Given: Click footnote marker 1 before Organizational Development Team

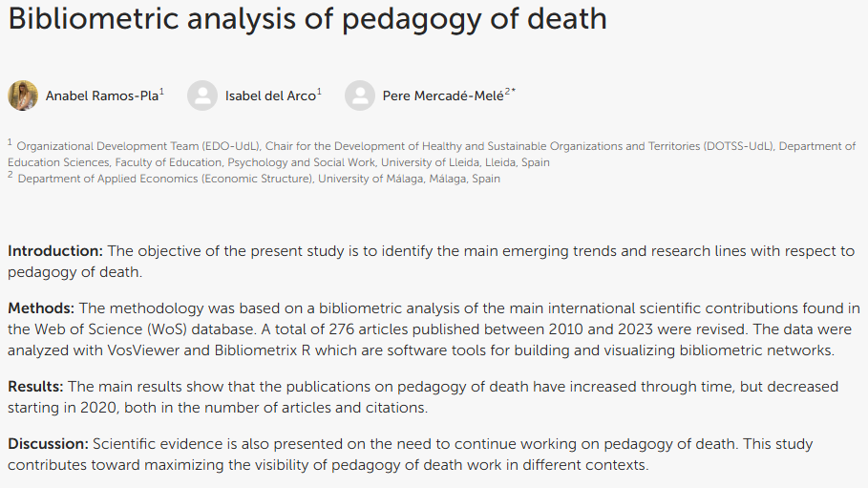Looking at the screenshot, I should (x=10, y=143).
